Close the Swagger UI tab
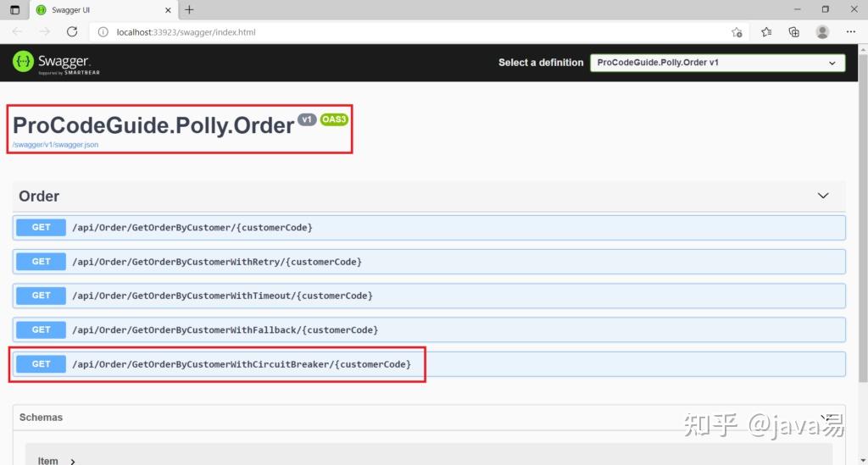Screen dimensions: 868x465 pyautogui.click(x=168, y=10)
